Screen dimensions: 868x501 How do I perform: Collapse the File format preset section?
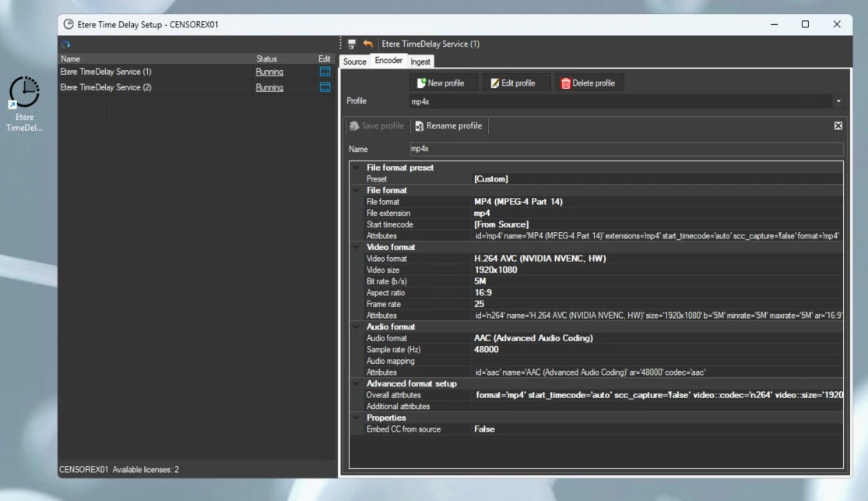click(357, 168)
